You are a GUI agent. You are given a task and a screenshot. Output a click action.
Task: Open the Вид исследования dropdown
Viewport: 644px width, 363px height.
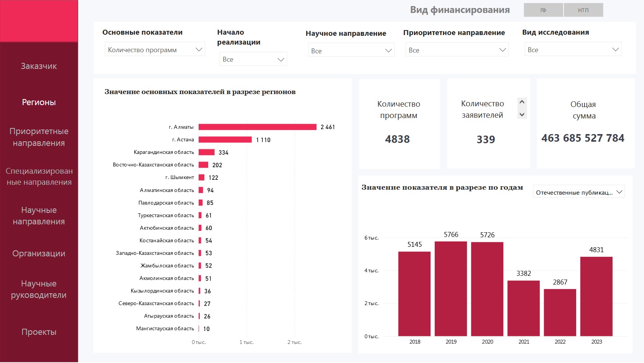point(573,50)
